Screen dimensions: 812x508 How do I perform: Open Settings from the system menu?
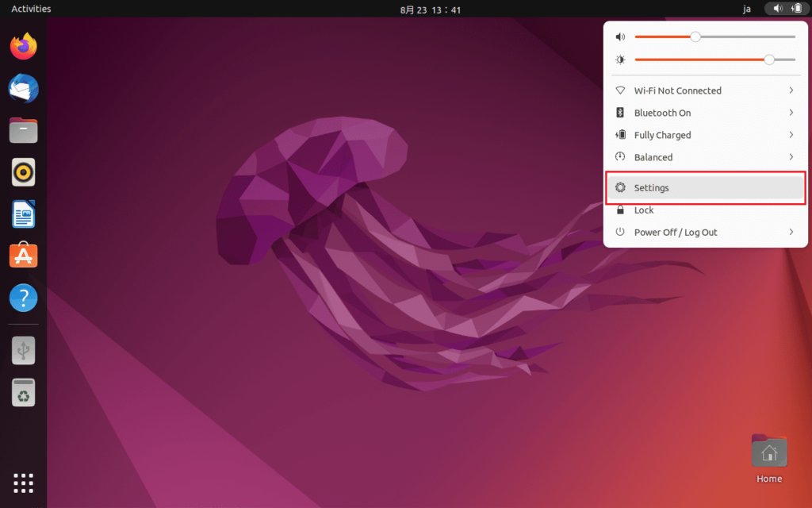pos(705,187)
